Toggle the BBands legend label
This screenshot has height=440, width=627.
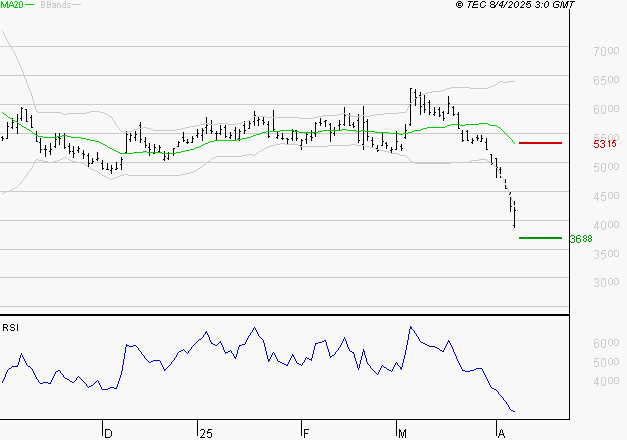tap(58, 6)
